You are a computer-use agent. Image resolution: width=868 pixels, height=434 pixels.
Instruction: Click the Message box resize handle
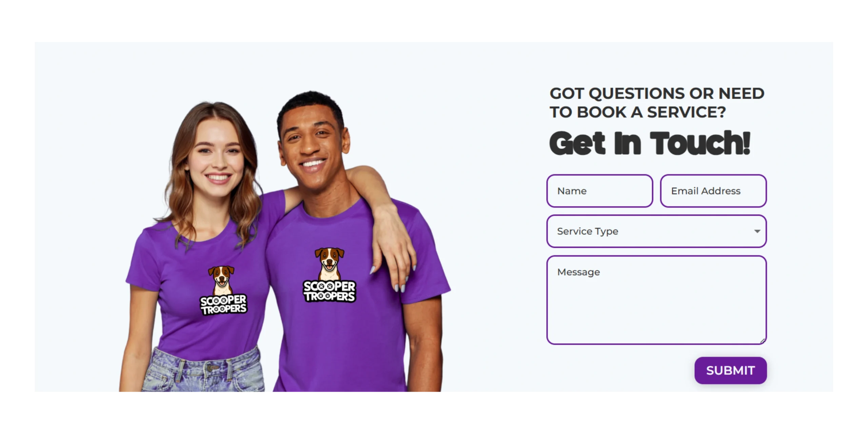pos(762,341)
